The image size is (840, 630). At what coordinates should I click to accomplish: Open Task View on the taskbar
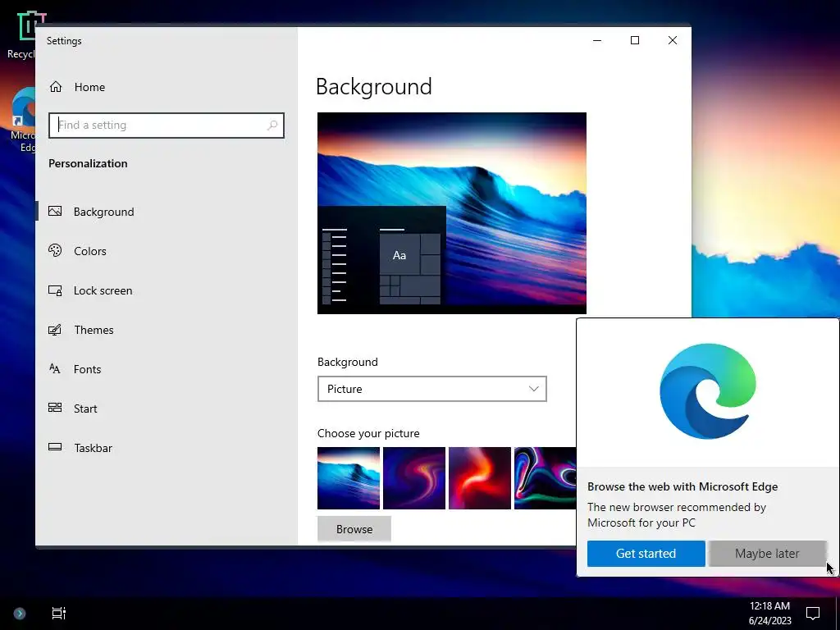click(x=59, y=613)
